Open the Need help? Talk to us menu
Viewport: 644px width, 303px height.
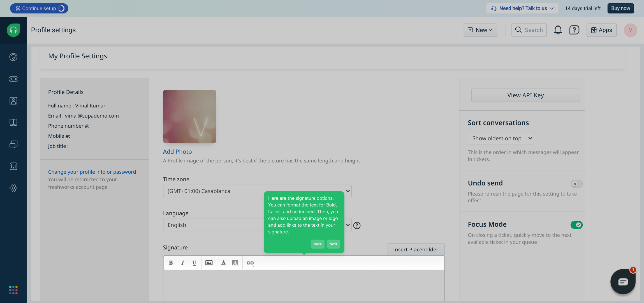pyautogui.click(x=522, y=8)
